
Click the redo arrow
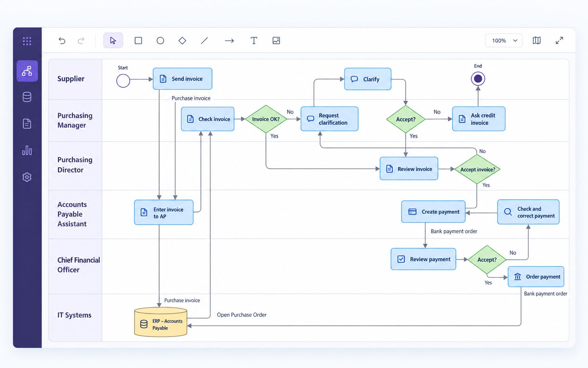click(81, 40)
